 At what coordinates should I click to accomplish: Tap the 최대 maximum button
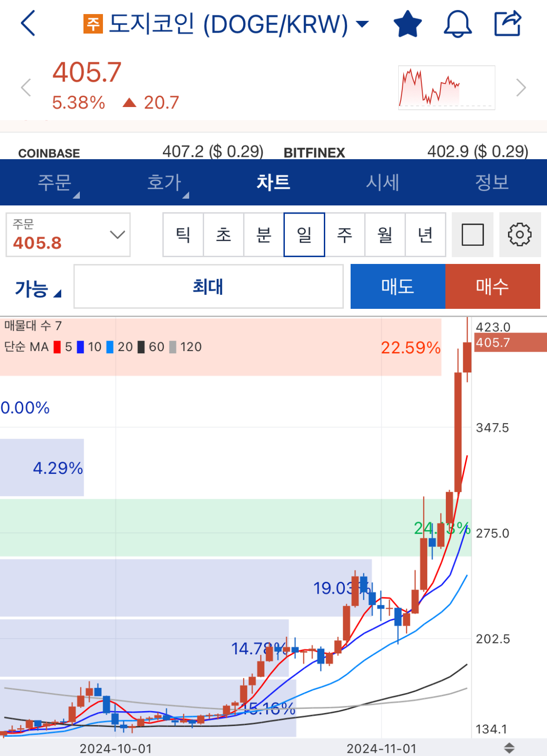208,287
